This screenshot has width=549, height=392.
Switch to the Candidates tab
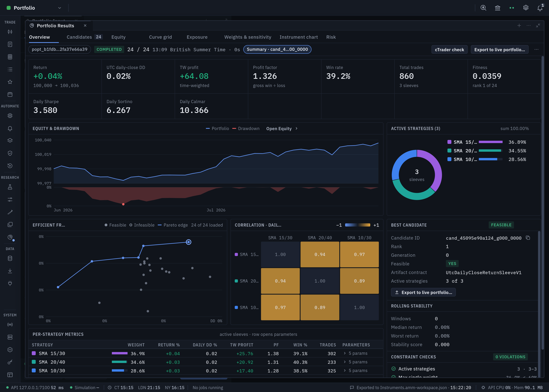(x=84, y=37)
